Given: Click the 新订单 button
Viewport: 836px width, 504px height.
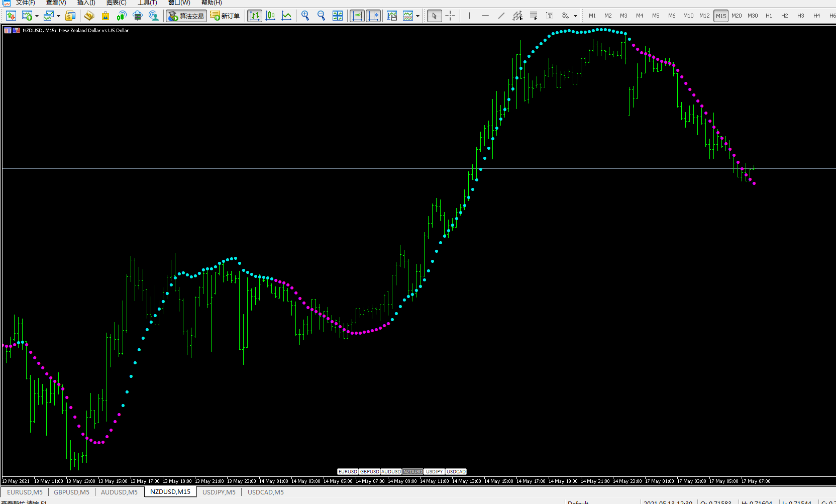Looking at the screenshot, I should point(226,16).
